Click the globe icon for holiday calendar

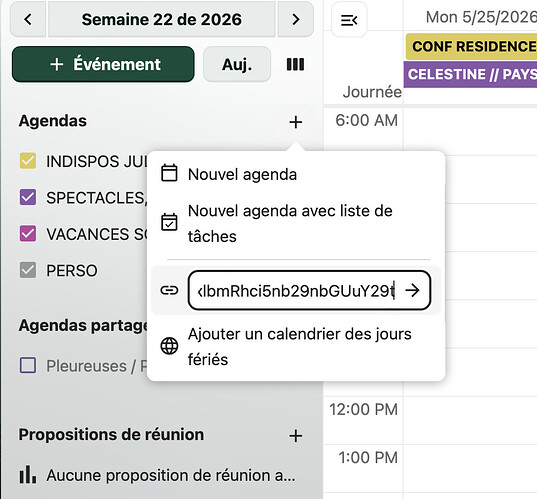(169, 346)
